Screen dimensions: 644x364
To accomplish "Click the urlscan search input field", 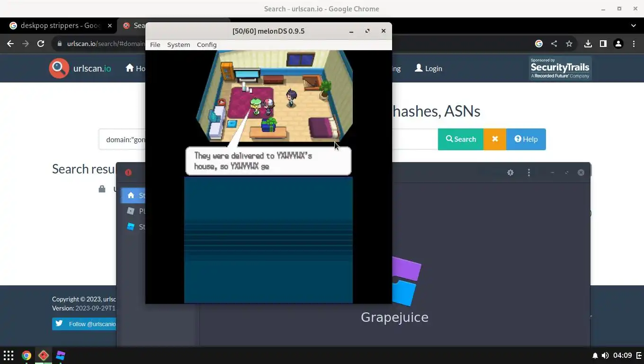I will click(122, 139).
